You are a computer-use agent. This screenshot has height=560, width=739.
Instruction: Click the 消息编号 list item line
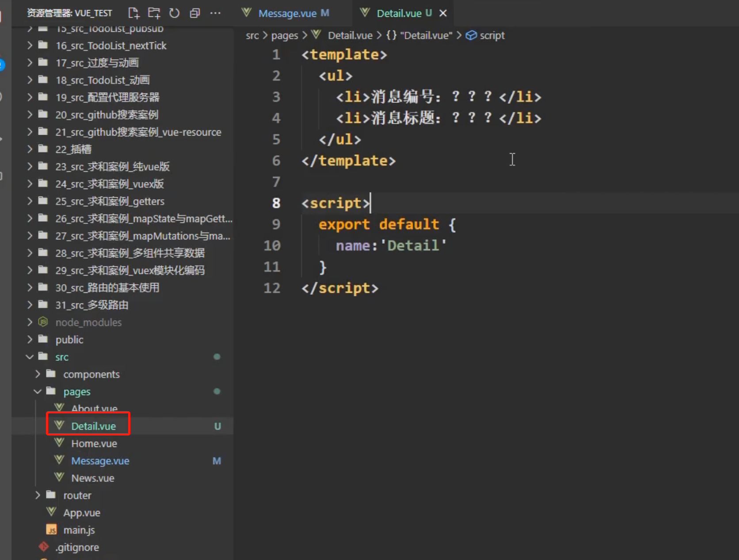(x=438, y=97)
